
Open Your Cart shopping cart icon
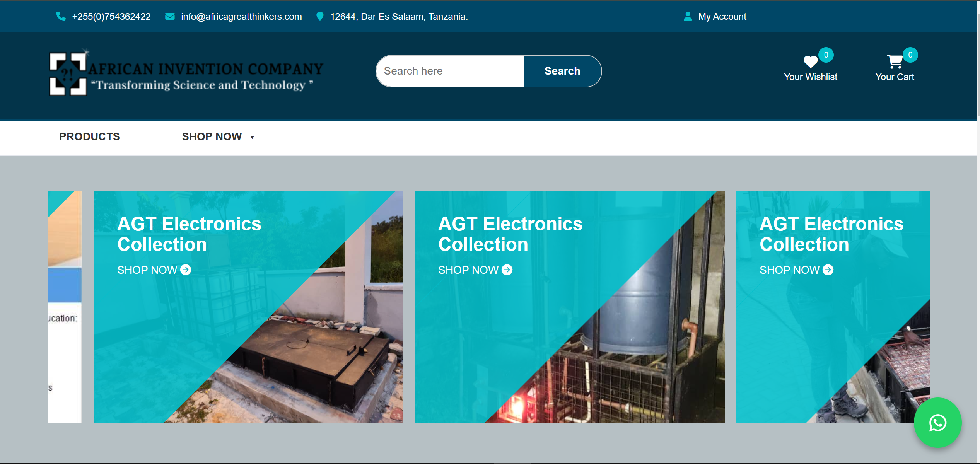[x=895, y=61]
